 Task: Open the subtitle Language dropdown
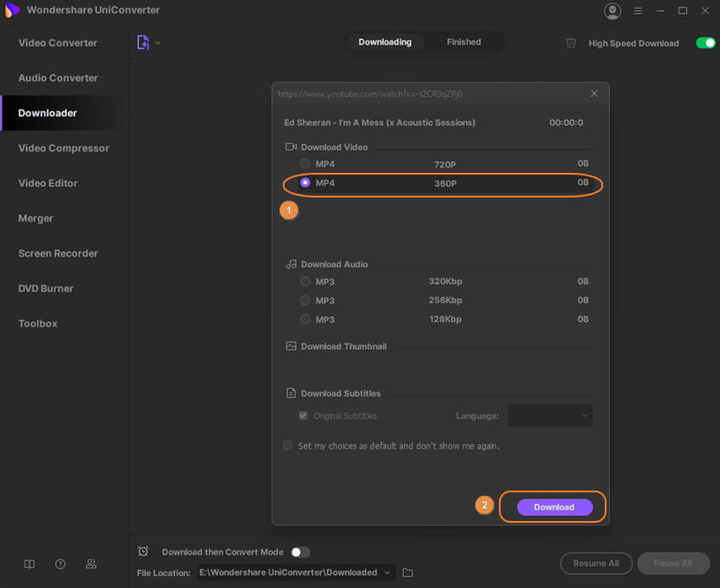(550, 416)
